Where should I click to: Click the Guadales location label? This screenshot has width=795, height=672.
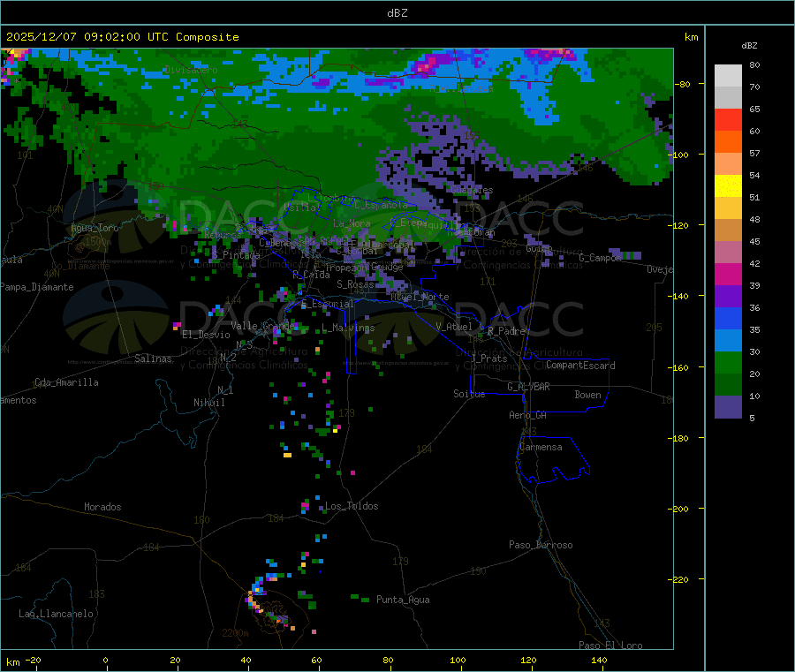(x=472, y=191)
